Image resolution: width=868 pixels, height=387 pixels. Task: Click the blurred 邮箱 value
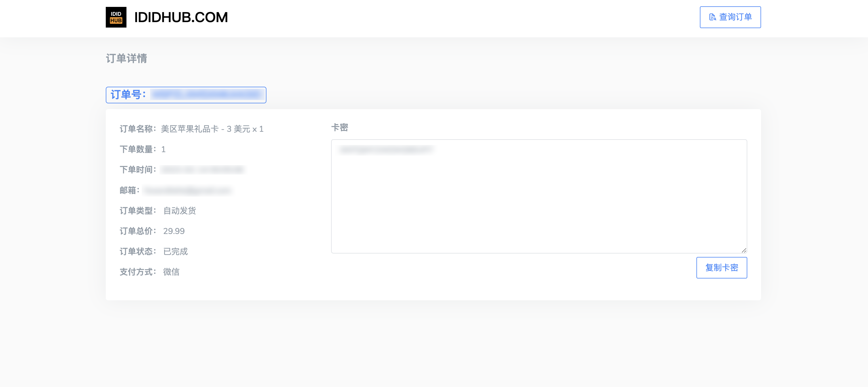187,190
